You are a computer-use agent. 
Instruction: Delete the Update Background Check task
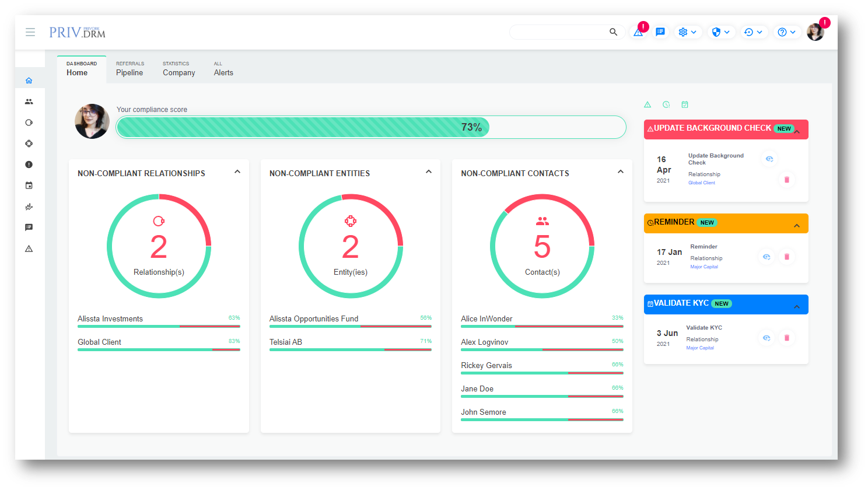786,180
